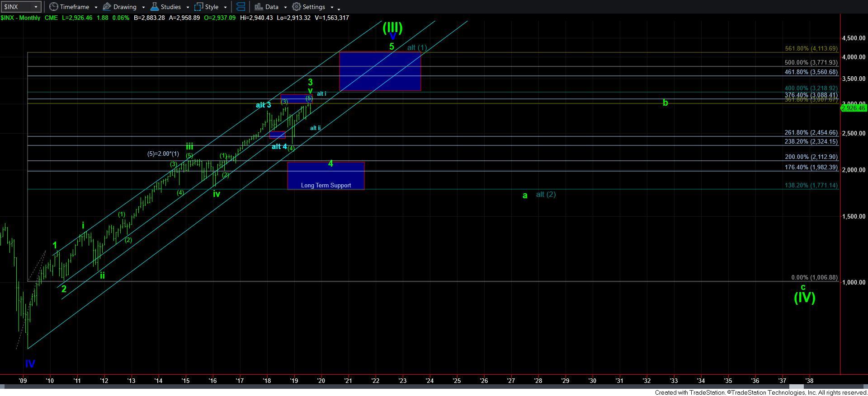868x396 pixels.
Task: Click the blue stacked-panels icon in toolbar
Action: (x=241, y=7)
